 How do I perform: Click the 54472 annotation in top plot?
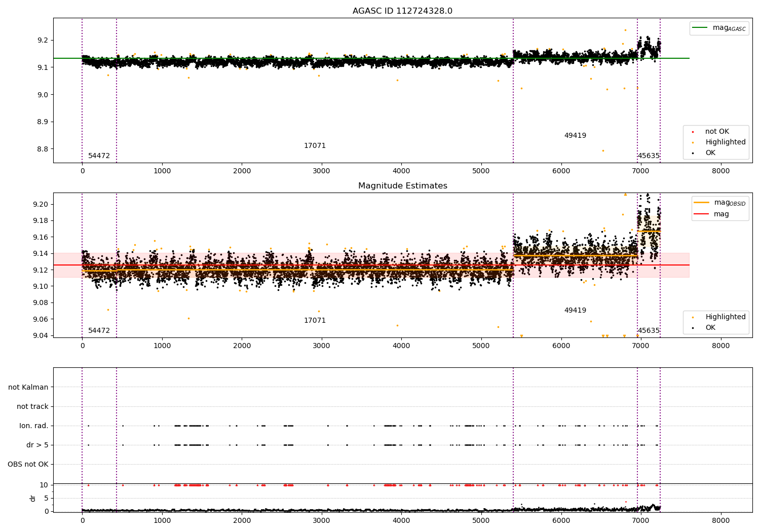pos(99,156)
